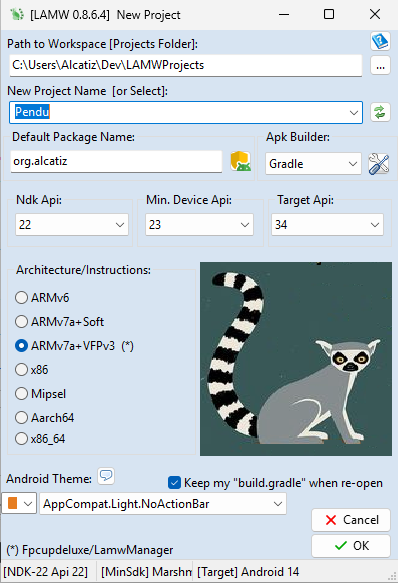This screenshot has width=398, height=583.
Task: Close the New Project dialog
Action: pyautogui.click(x=375, y=15)
